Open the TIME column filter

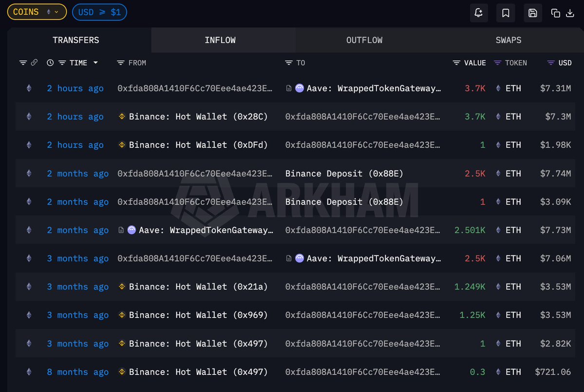coord(62,62)
